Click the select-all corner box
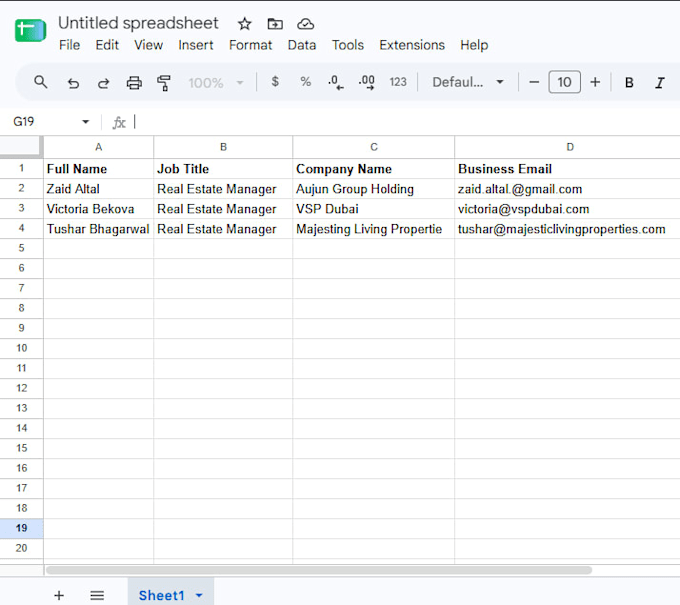The image size is (680, 605). pyautogui.click(x=21, y=147)
